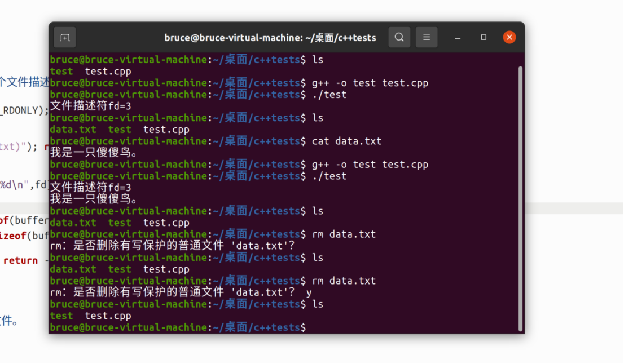Minimize the terminal window
624x364 pixels.
(x=458, y=38)
